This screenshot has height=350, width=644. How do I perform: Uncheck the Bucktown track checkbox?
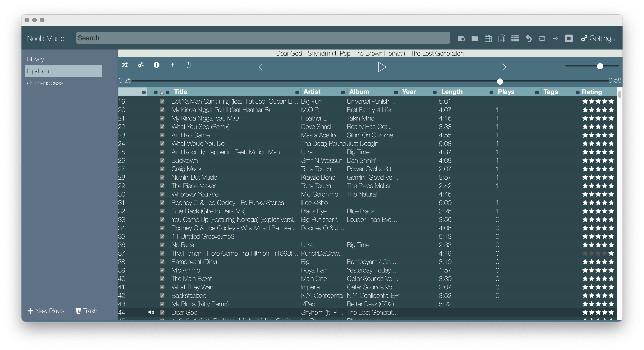click(x=162, y=160)
